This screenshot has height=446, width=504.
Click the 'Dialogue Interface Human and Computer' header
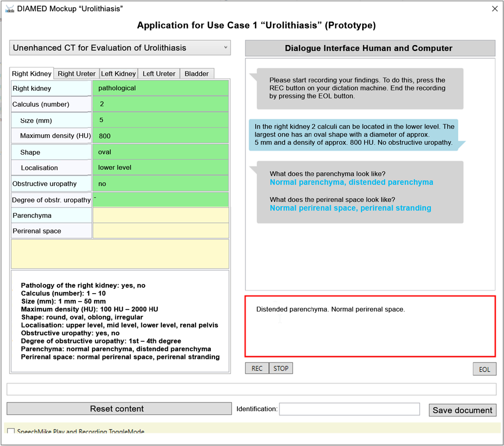click(370, 48)
